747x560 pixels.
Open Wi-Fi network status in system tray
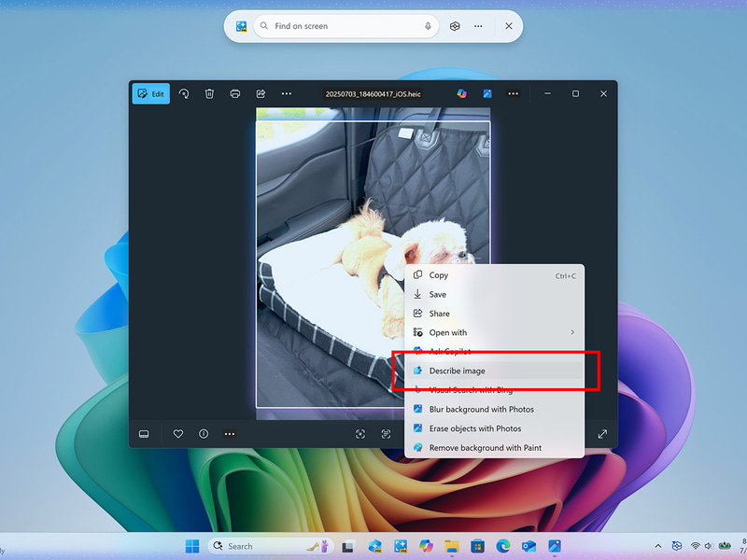pos(696,546)
